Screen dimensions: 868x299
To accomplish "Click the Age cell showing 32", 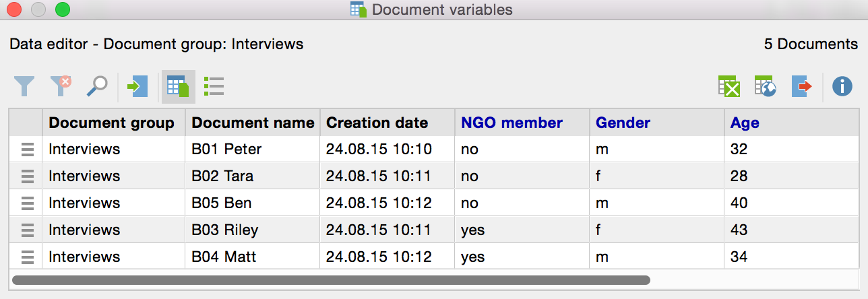I will 792,149.
